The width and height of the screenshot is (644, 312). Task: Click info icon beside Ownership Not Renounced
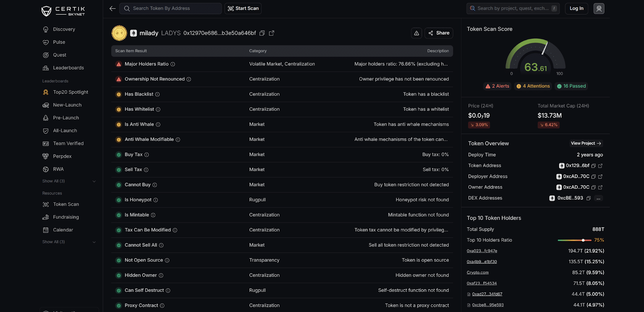pyautogui.click(x=189, y=79)
